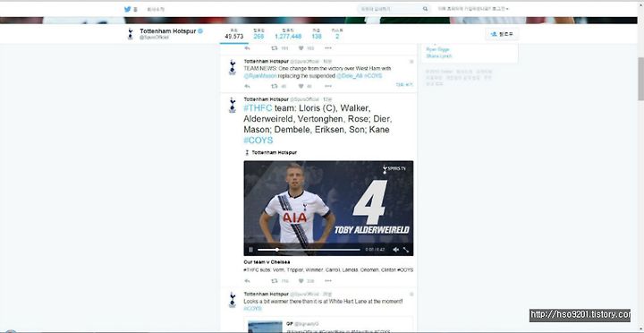Click the @Dele_Alli mention link
The image size is (644, 333).
350,76
